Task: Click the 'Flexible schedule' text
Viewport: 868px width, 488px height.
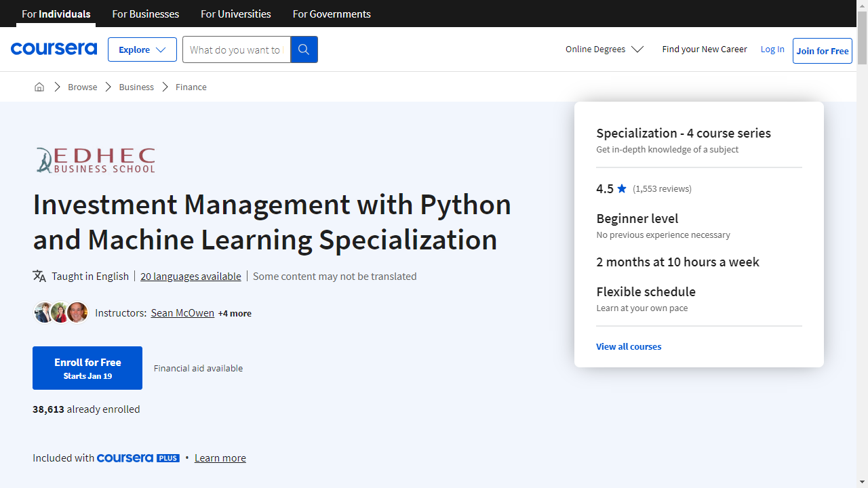Action: (x=646, y=291)
